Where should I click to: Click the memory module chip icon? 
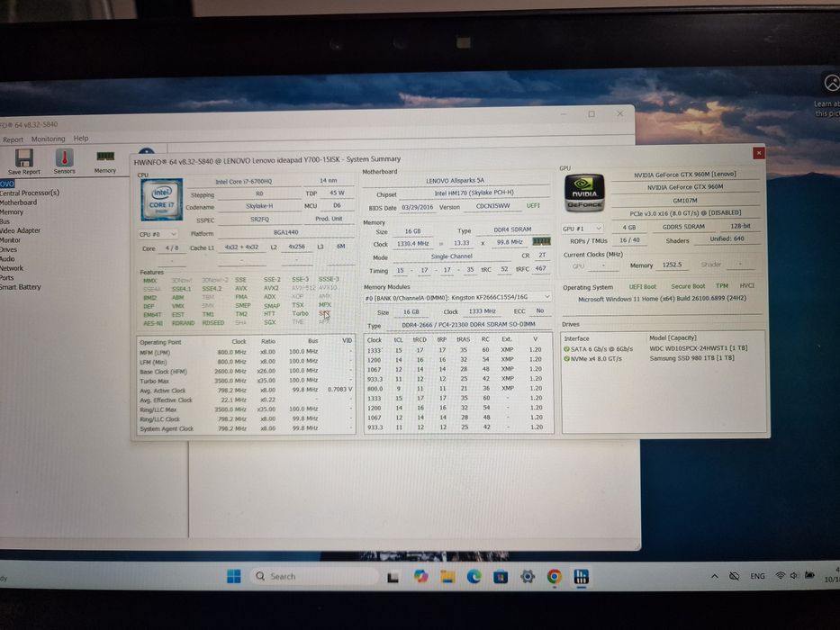click(x=542, y=241)
